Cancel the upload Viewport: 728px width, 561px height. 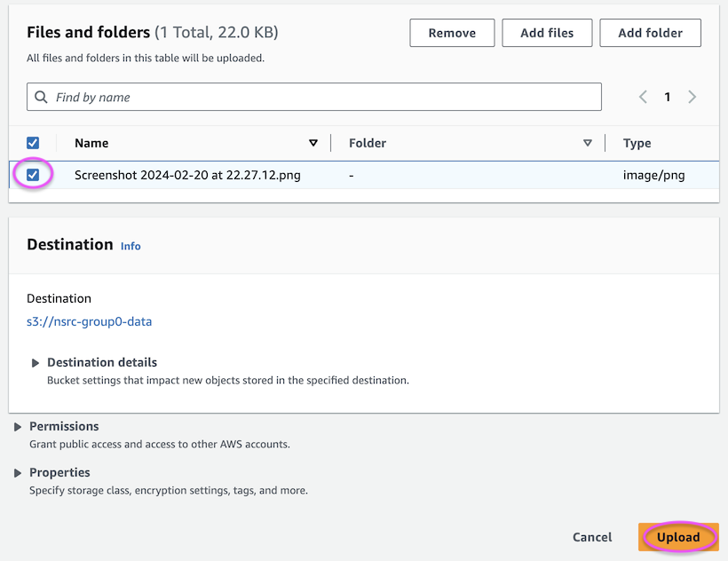(592, 537)
